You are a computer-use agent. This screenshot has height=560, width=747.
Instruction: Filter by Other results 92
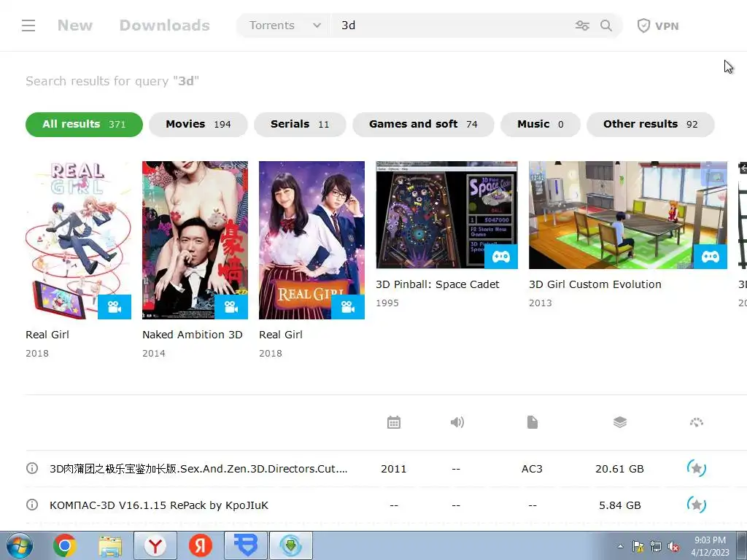pyautogui.click(x=650, y=124)
